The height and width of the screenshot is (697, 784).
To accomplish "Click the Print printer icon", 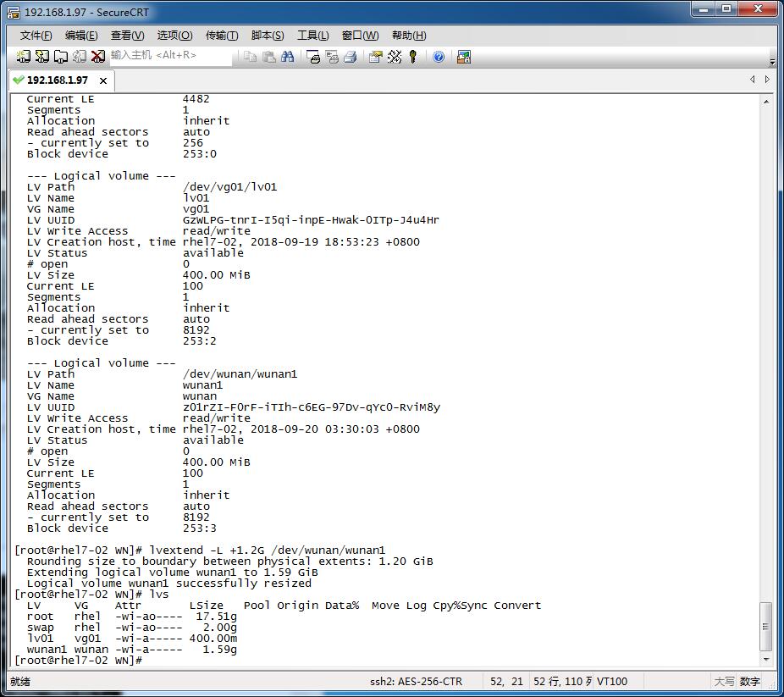I will coord(351,57).
